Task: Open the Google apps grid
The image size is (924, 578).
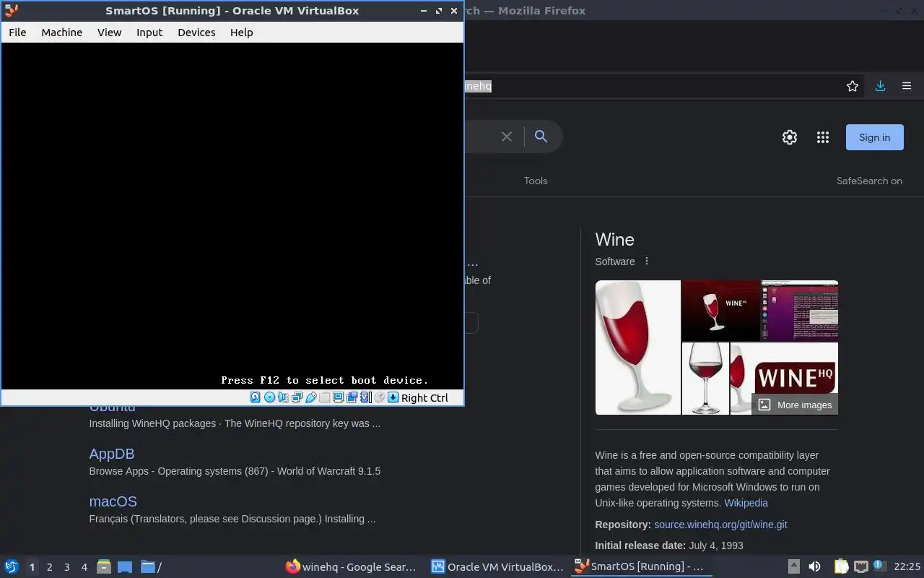Action: pos(822,137)
